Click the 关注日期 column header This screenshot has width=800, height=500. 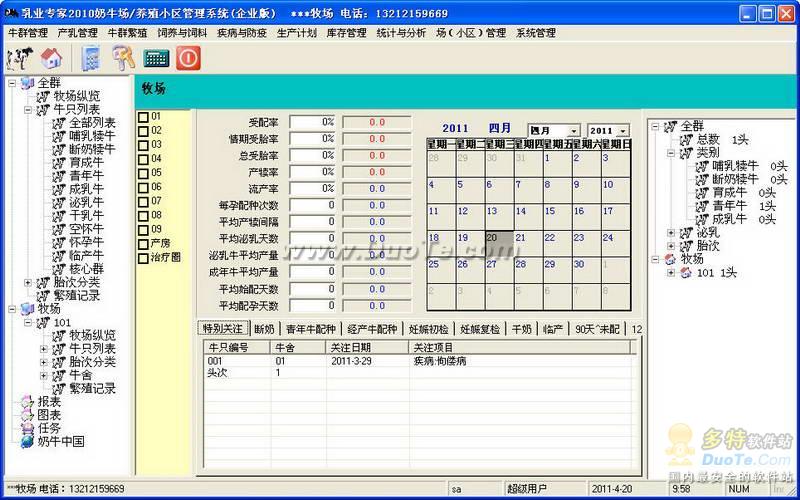[x=368, y=347]
